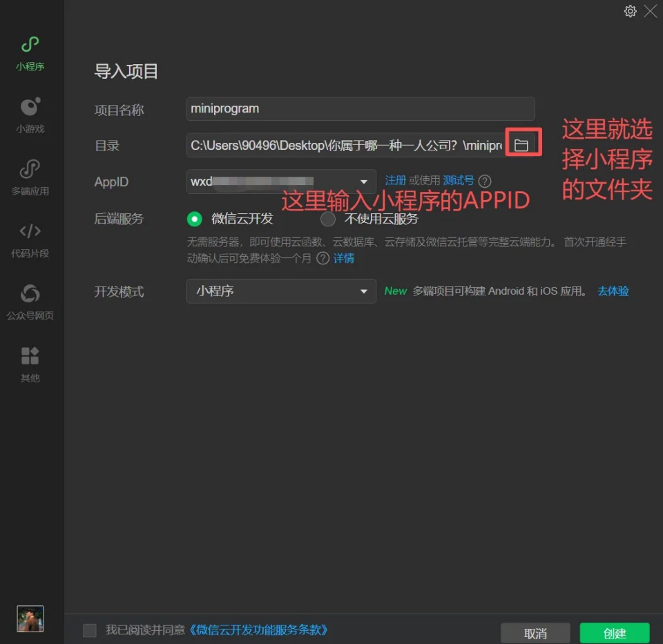
Task: Click the 目录 path input field
Action: pyautogui.click(x=346, y=146)
